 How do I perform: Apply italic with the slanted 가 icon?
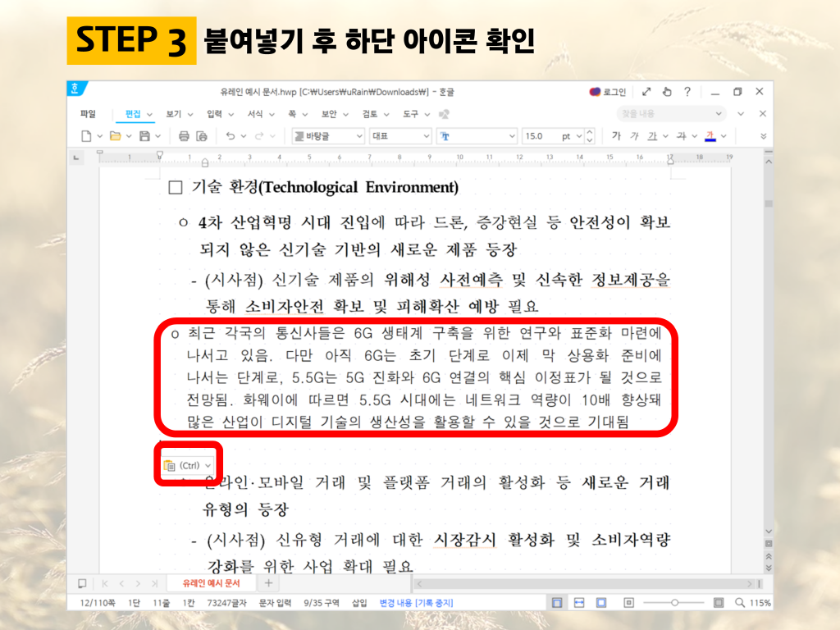pos(634,135)
